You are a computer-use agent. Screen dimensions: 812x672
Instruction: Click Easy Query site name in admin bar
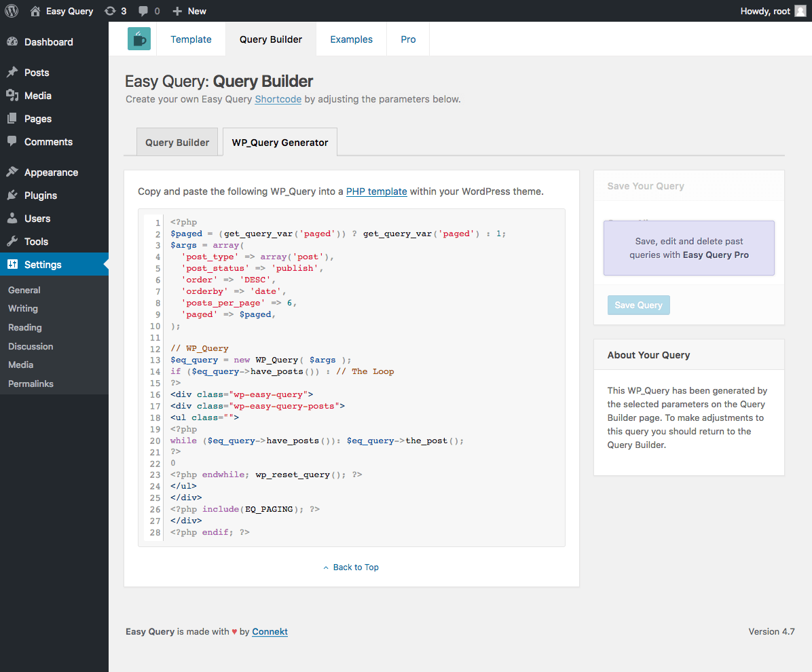[x=69, y=11]
